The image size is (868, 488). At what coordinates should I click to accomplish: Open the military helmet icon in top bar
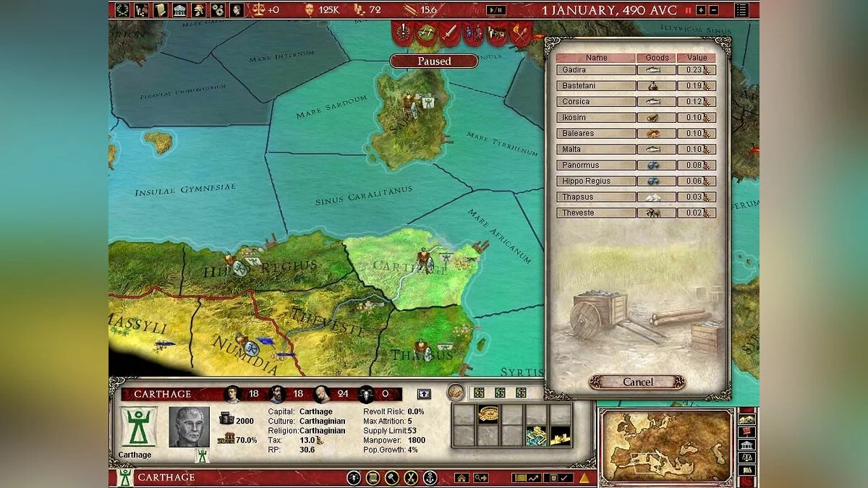pos(198,9)
